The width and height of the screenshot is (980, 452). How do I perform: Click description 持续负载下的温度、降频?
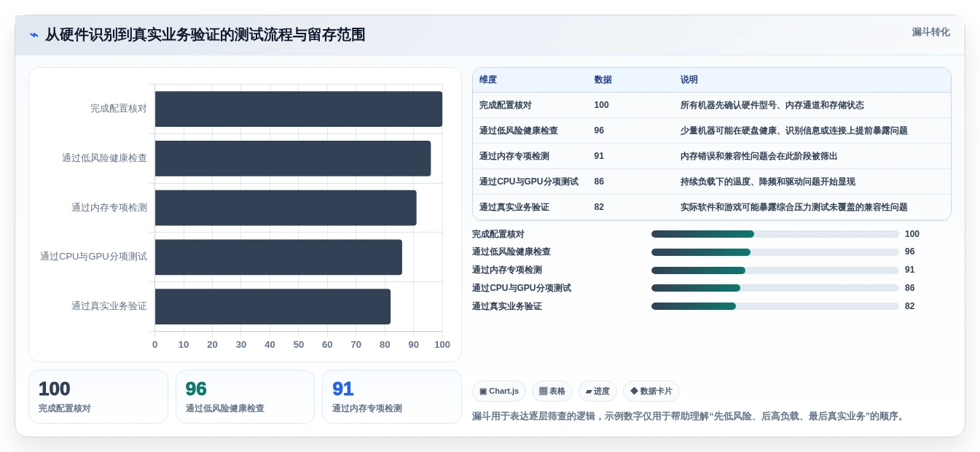click(768, 182)
